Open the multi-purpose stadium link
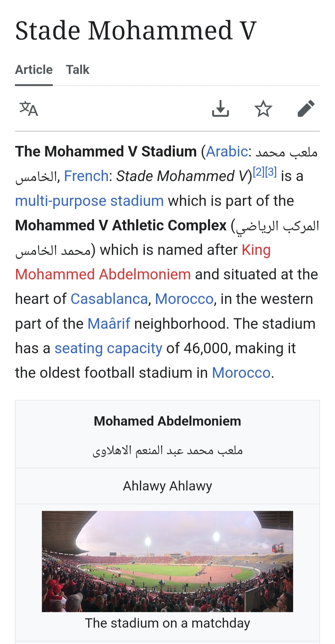The image size is (335, 644). coord(89,201)
